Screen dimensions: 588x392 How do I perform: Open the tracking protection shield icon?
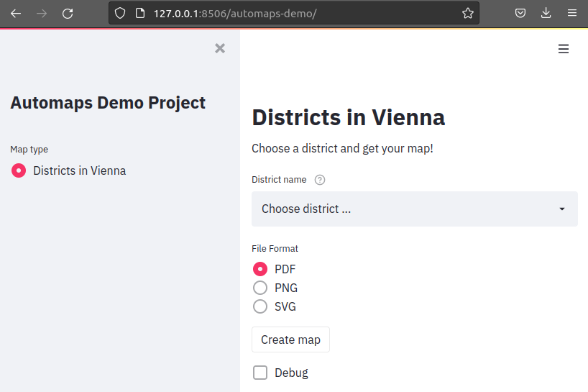[120, 13]
